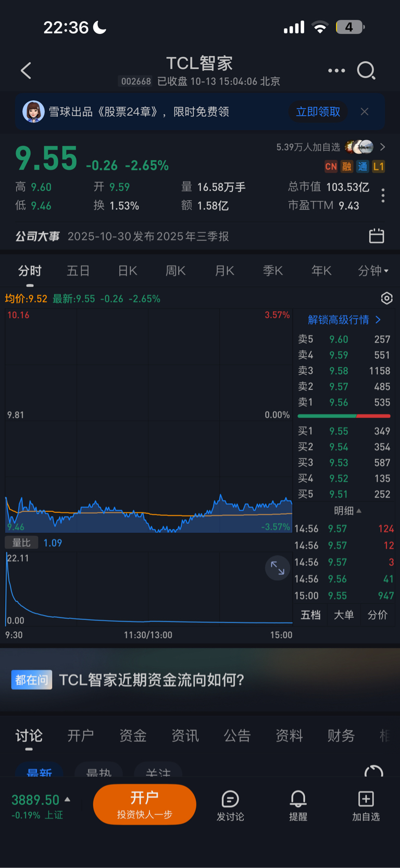The image size is (400, 868).
Task: Open the 公告 section tab
Action: click(237, 736)
